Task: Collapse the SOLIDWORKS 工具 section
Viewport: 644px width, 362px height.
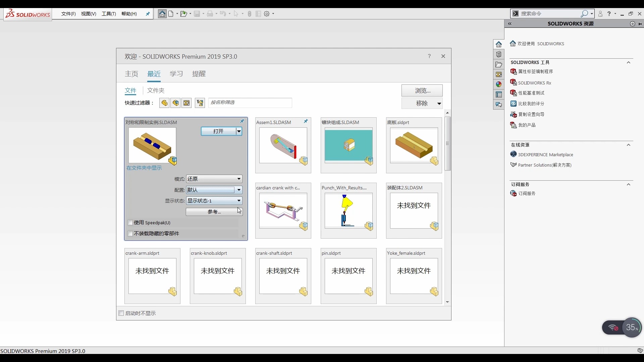Action: [629, 62]
